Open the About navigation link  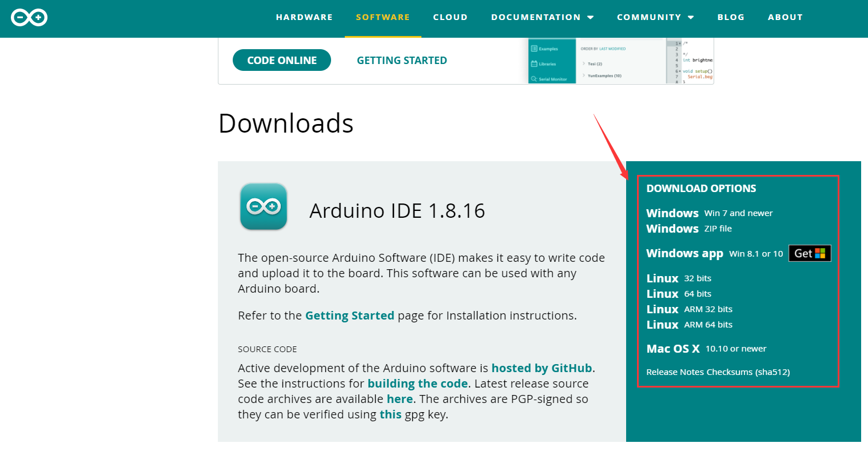click(785, 17)
